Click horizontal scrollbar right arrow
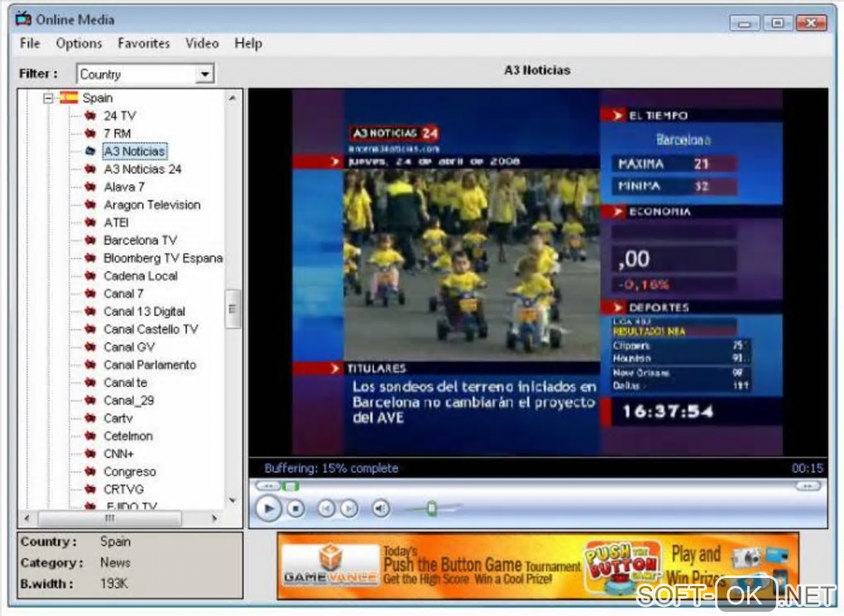The width and height of the screenshot is (844, 616). 215,518
